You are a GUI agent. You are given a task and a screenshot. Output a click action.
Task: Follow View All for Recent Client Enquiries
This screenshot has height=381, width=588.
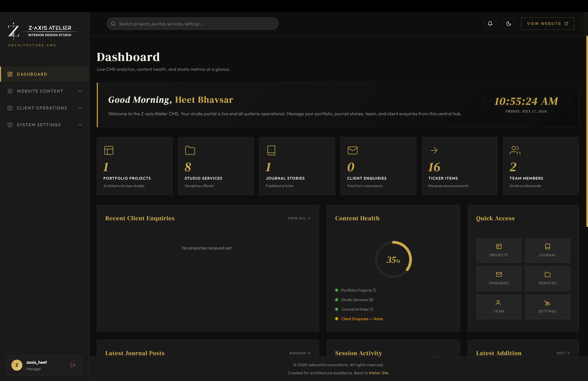click(x=299, y=218)
